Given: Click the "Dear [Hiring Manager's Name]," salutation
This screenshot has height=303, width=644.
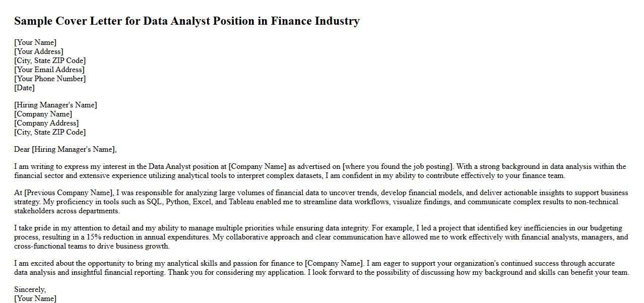Looking at the screenshot, I should (x=66, y=149).
